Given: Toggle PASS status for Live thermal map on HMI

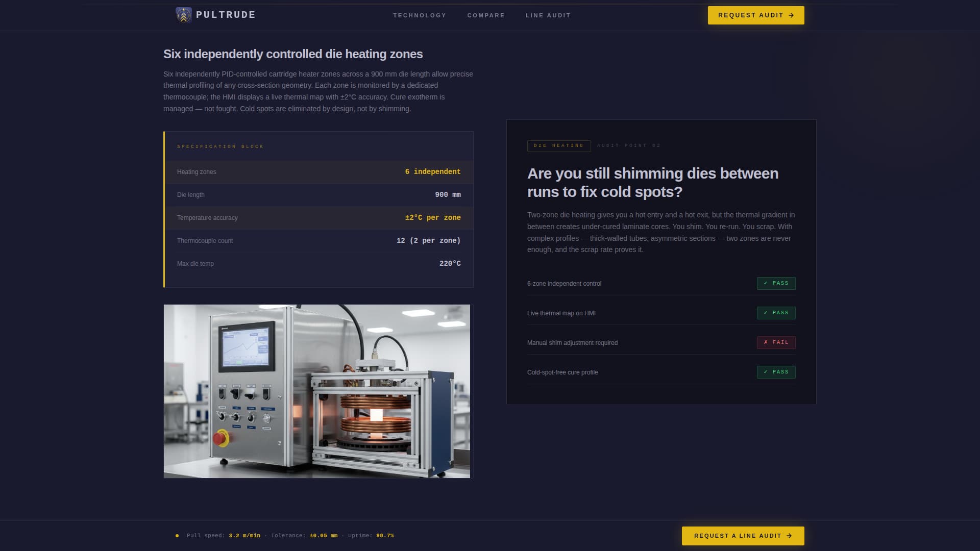Looking at the screenshot, I should click(x=776, y=313).
